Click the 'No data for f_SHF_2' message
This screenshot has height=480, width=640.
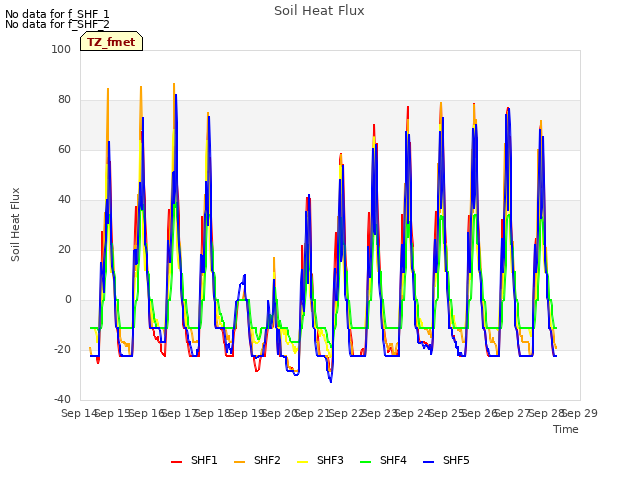tap(57, 24)
